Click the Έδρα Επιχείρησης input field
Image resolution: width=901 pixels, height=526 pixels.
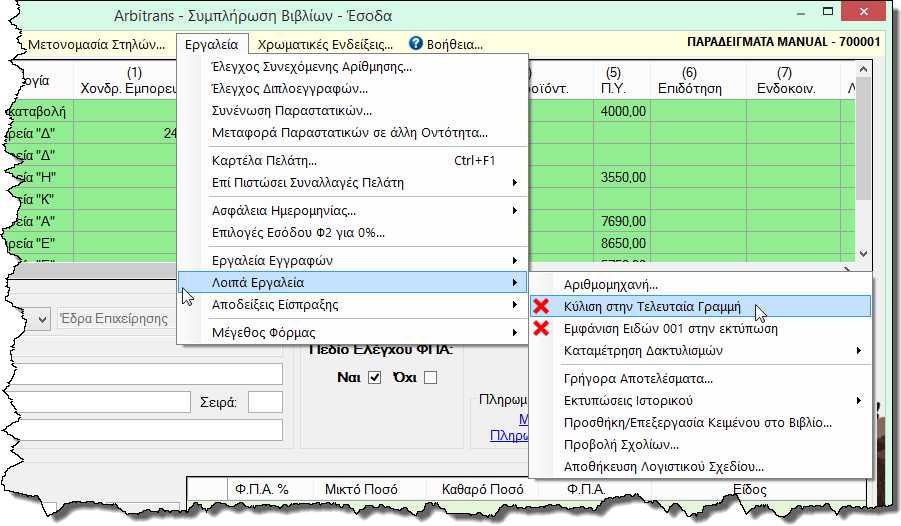[x=117, y=318]
